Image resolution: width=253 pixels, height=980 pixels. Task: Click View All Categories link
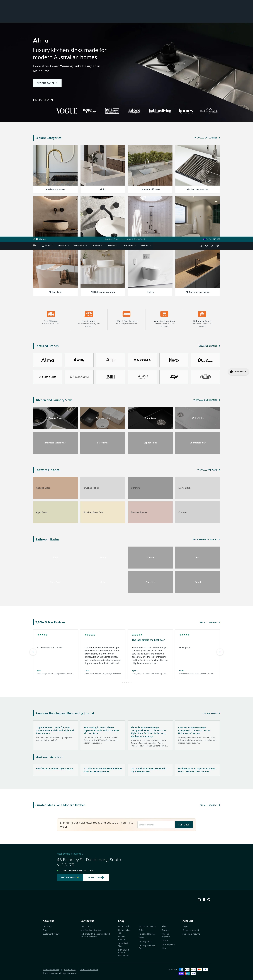207,138
